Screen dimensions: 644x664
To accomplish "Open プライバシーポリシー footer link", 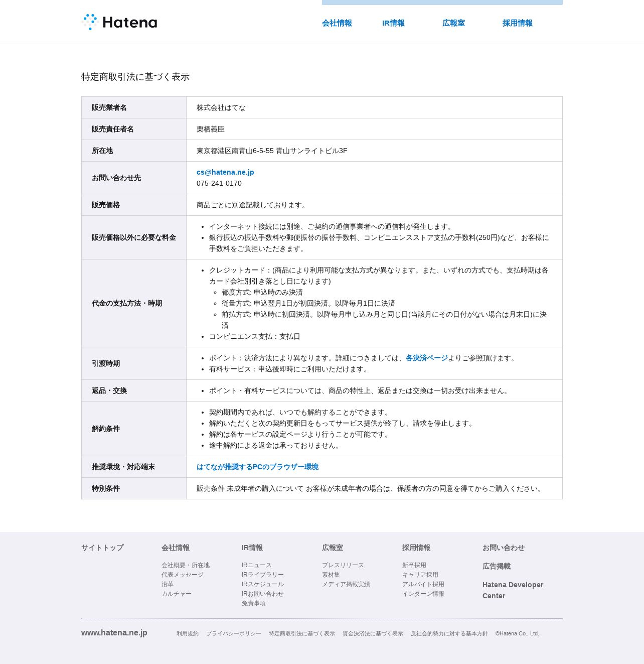I will click(234, 633).
